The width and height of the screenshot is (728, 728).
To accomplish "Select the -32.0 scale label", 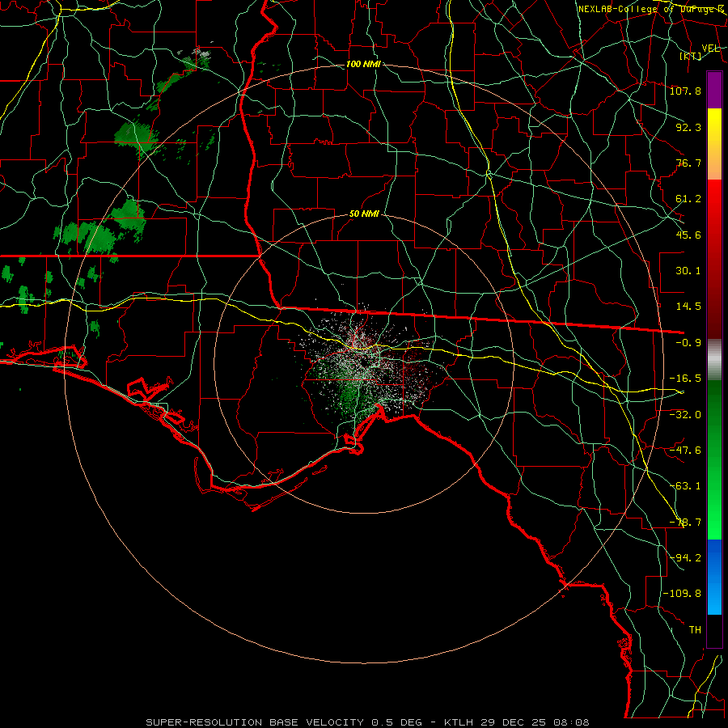I will 685,415.
